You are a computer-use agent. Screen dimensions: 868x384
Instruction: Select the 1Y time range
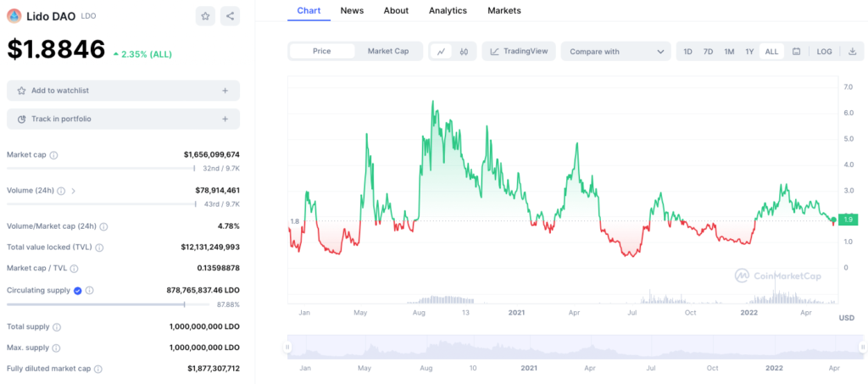749,52
